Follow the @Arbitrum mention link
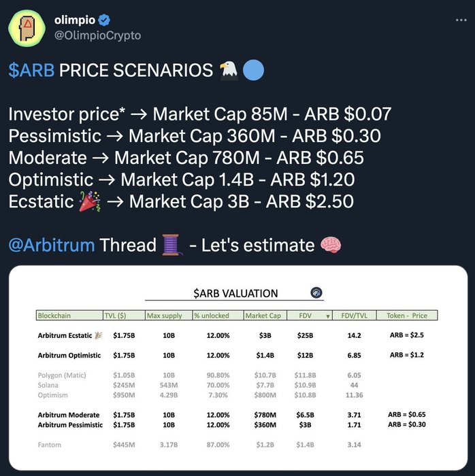 tap(52, 245)
